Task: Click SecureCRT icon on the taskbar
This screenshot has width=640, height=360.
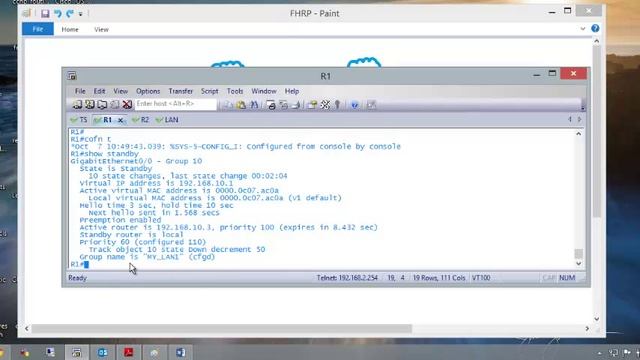Action: 77,352
